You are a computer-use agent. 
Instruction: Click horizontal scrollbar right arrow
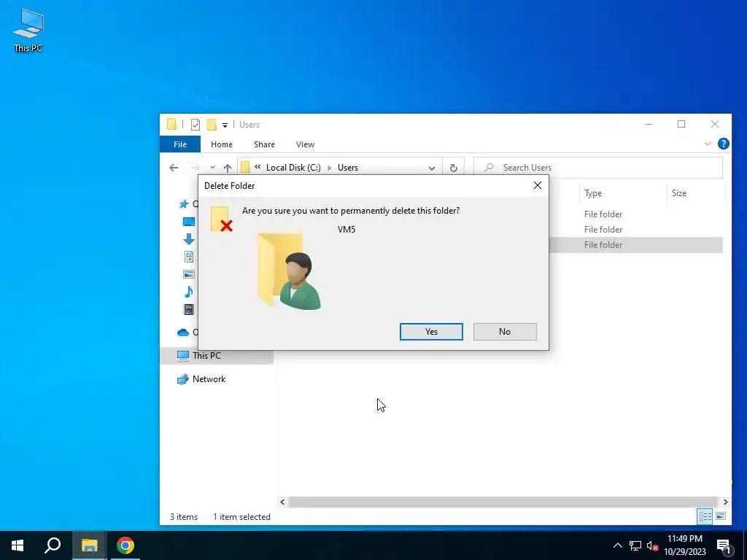pyautogui.click(x=726, y=502)
